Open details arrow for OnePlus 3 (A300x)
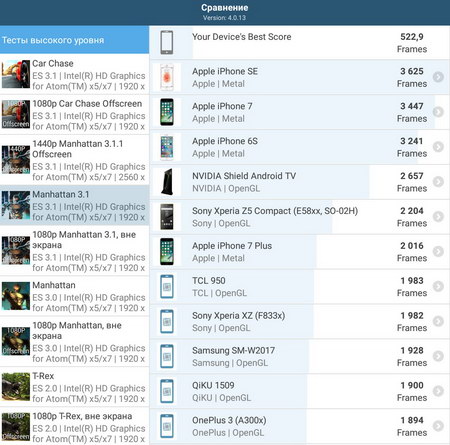 tap(438, 426)
